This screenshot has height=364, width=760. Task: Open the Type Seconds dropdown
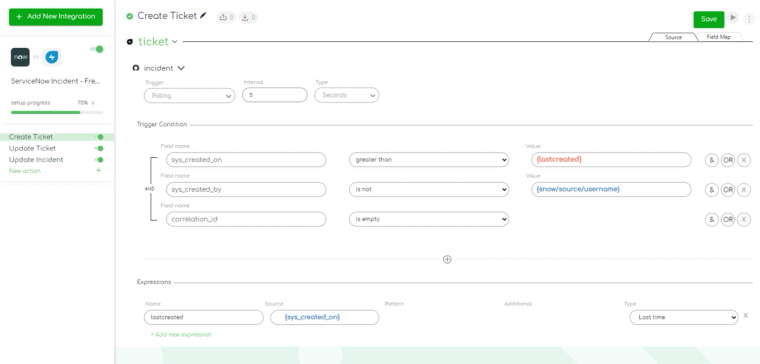tap(347, 95)
